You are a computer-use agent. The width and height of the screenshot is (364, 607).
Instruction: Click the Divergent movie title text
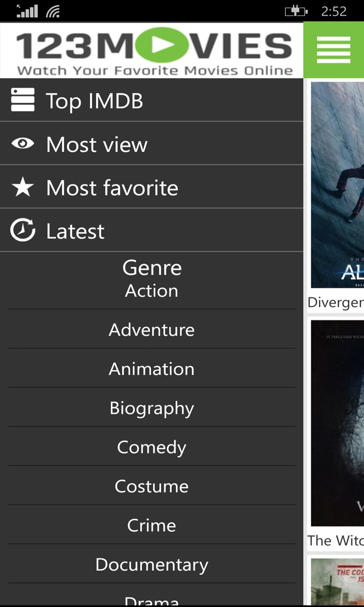point(336,303)
